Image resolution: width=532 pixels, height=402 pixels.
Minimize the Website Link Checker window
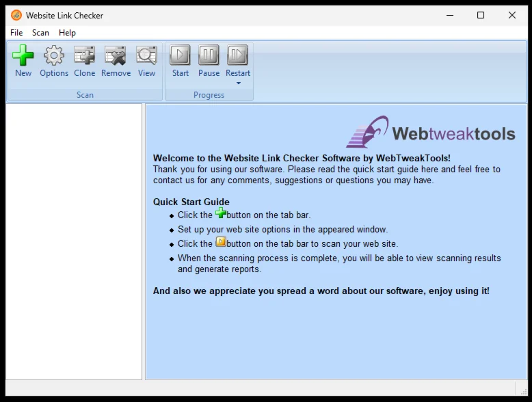[450, 15]
